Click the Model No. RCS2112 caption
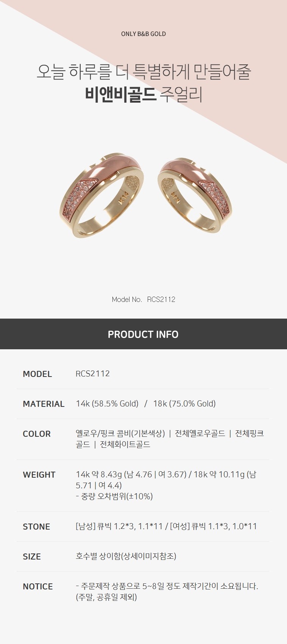Viewport: 287px width, 644px height. tap(143, 299)
